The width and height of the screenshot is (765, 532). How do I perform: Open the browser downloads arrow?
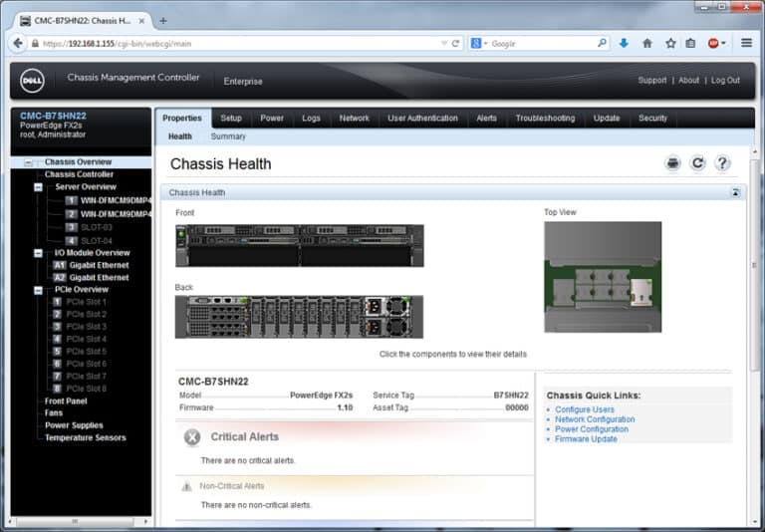click(x=624, y=44)
